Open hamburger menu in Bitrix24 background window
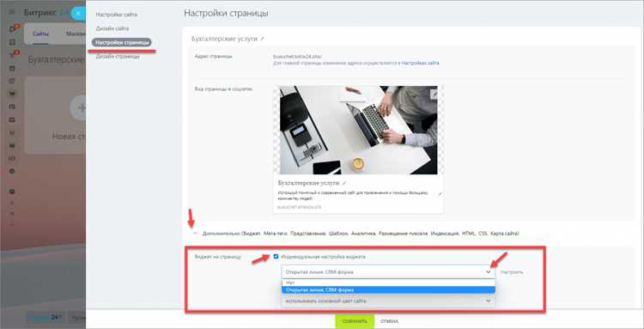 12,12
